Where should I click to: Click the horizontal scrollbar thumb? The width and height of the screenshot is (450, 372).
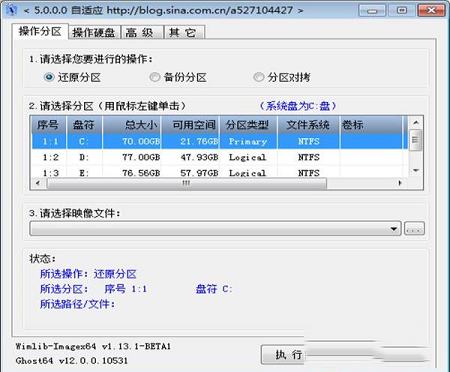pos(187,183)
